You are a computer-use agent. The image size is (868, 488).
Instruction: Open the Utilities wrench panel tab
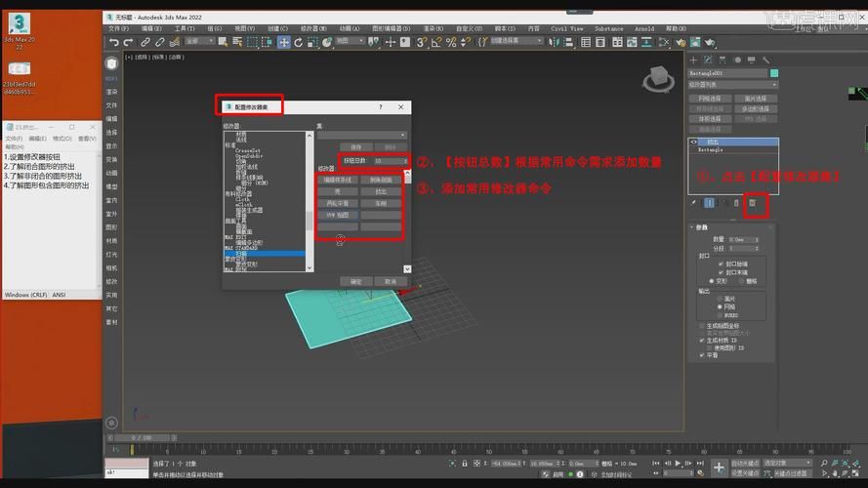[765, 60]
